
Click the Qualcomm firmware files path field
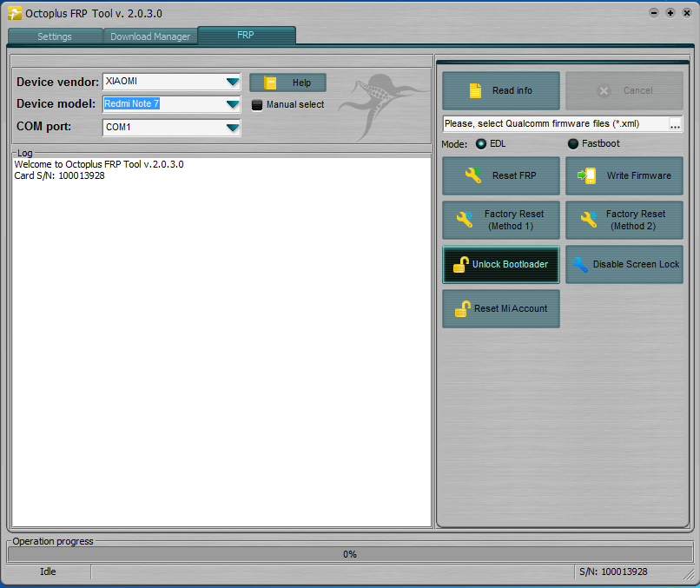(556, 123)
